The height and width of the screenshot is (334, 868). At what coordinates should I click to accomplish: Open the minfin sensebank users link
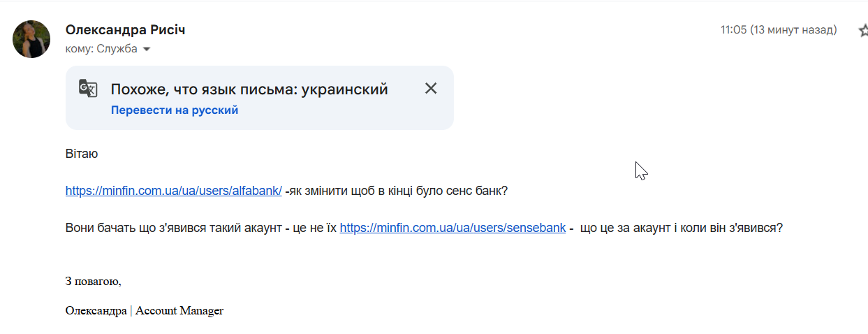[x=453, y=227]
